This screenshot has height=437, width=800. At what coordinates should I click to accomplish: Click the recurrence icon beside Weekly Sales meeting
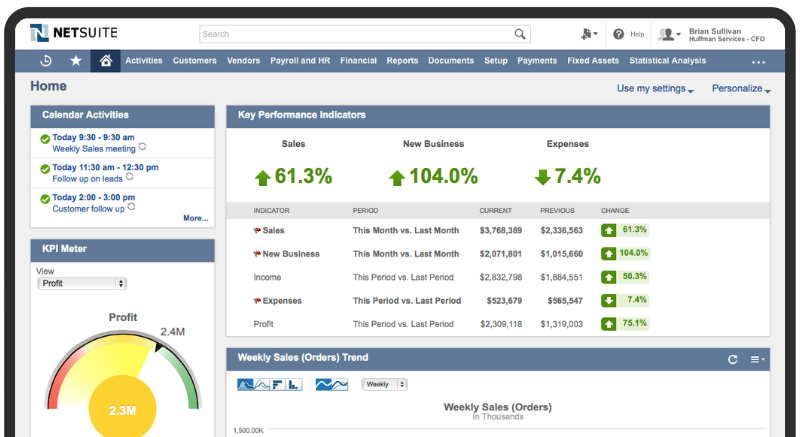[142, 146]
